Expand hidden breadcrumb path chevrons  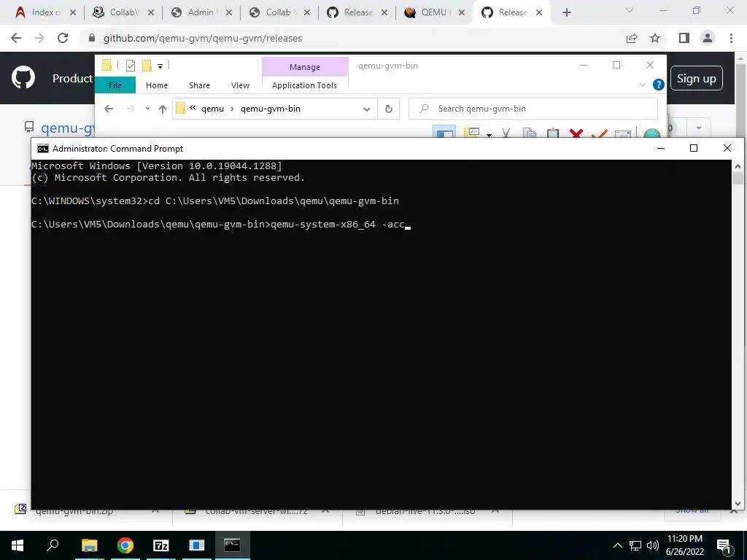(193, 109)
